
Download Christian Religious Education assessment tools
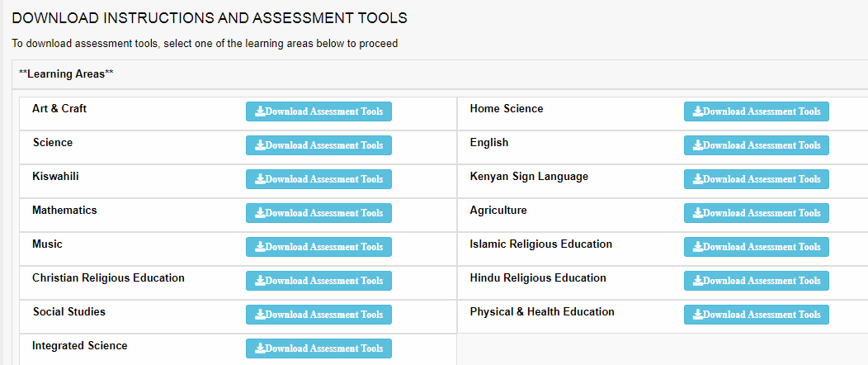coord(318,281)
